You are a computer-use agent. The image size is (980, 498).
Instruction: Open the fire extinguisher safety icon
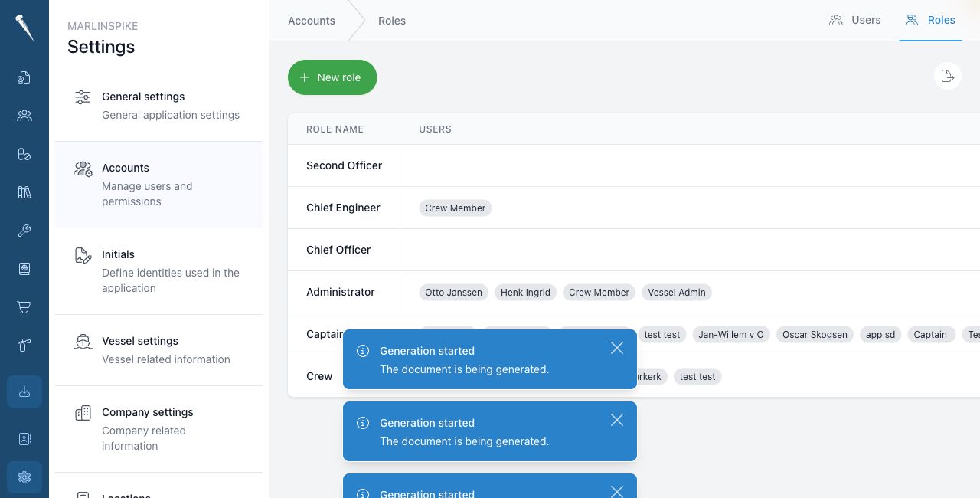pyautogui.click(x=24, y=346)
